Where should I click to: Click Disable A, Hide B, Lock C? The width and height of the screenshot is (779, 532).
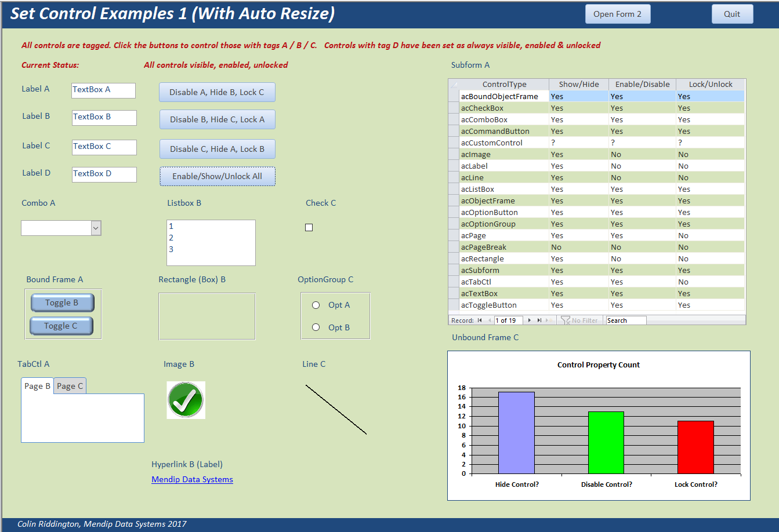tap(217, 92)
